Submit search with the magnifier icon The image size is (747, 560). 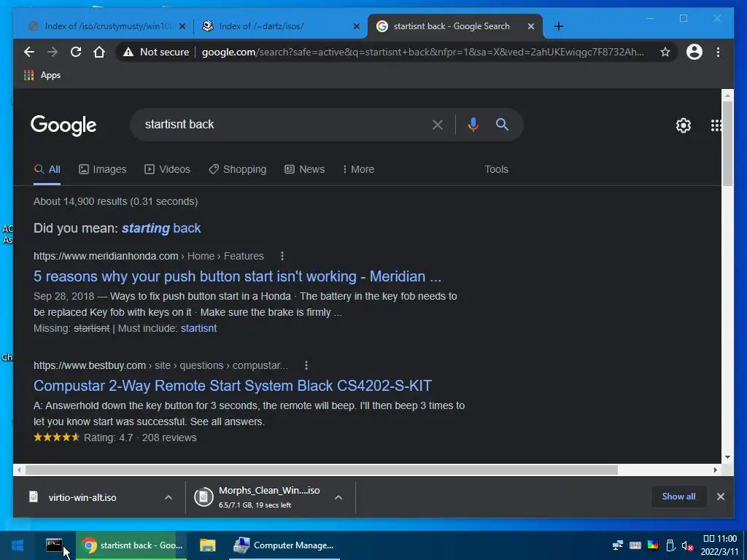click(x=502, y=125)
